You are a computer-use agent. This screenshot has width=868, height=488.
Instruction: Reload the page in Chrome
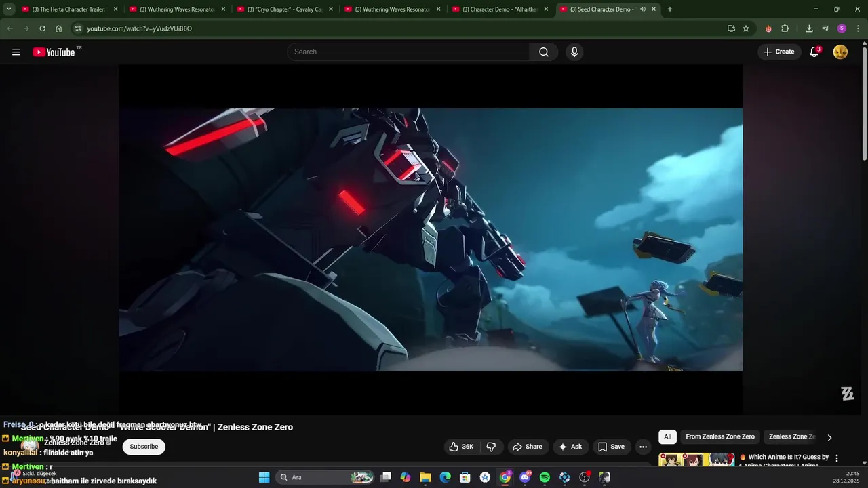click(x=42, y=28)
